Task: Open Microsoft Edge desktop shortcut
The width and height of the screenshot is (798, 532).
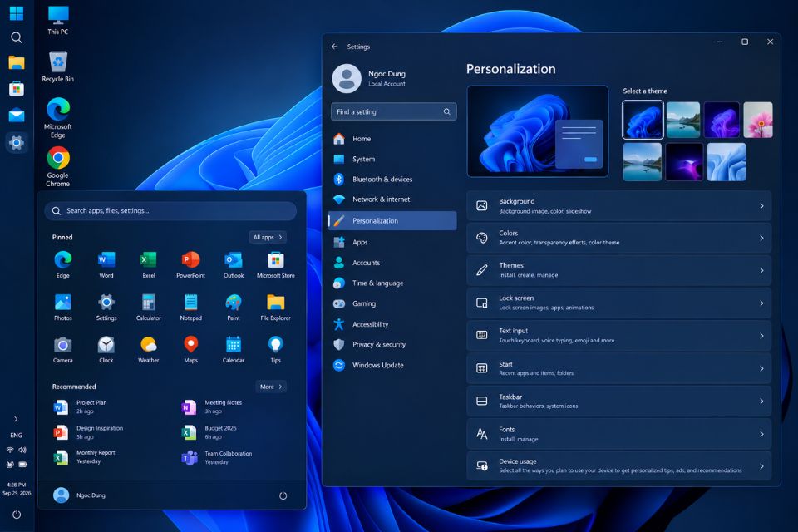Action: point(58,118)
